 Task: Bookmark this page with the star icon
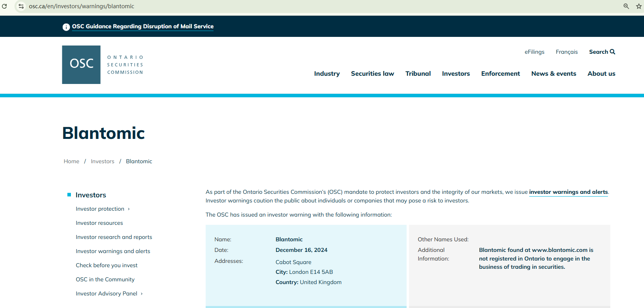point(639,6)
